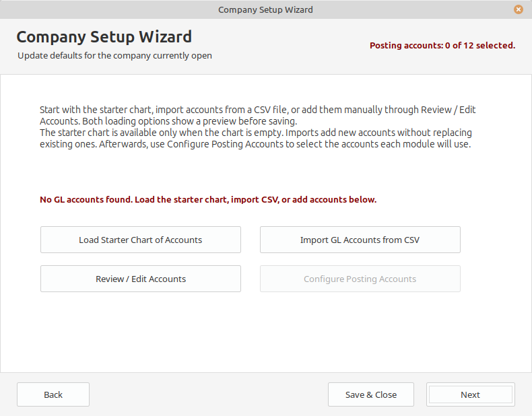This screenshot has height=416, width=532.
Task: Click the window title bar text
Action: [x=265, y=10]
